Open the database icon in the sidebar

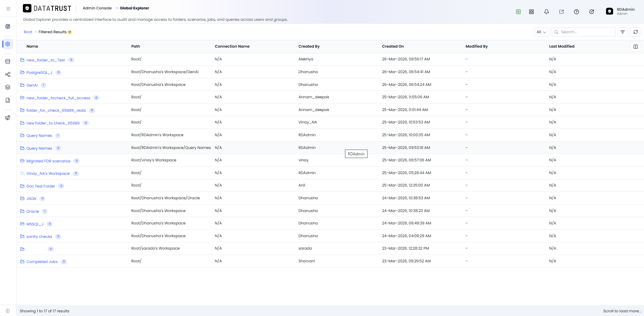coord(8,61)
